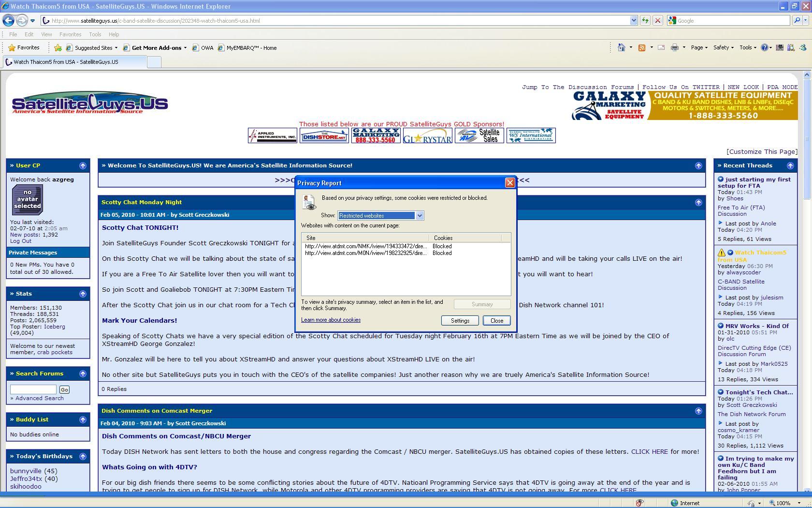The height and width of the screenshot is (508, 812).
Task: Collapse the User CP panel
Action: click(83, 165)
